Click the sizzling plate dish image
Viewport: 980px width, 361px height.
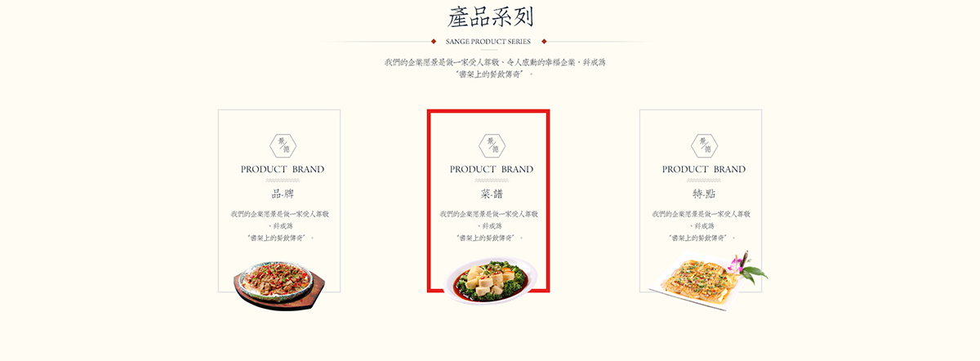pos(278,284)
